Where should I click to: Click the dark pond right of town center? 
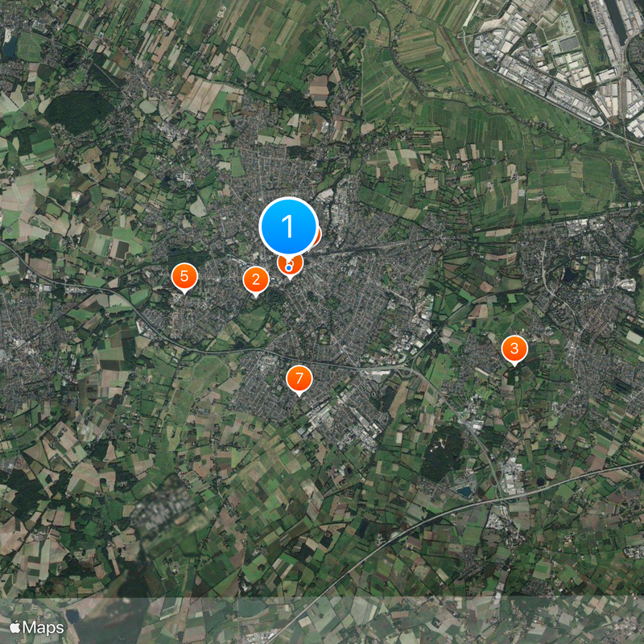[x=569, y=275]
